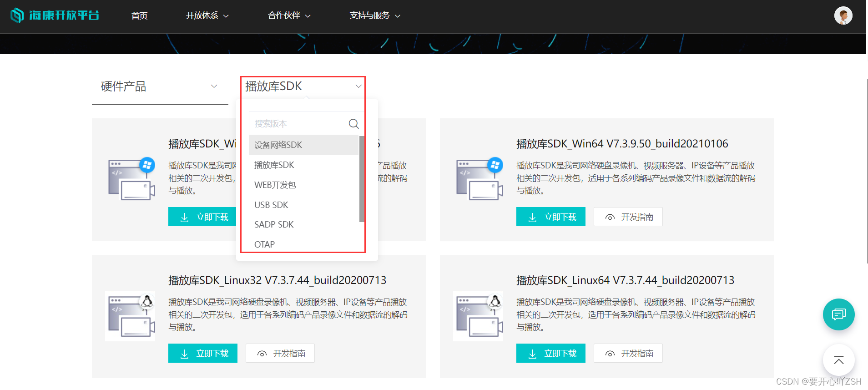Click the Linux32 播放库SDK product thumbnail
868x390 pixels.
[130, 316]
